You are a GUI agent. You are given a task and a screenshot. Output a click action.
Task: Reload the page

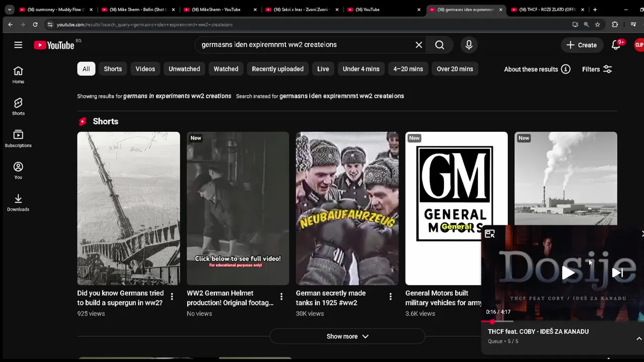point(35,24)
